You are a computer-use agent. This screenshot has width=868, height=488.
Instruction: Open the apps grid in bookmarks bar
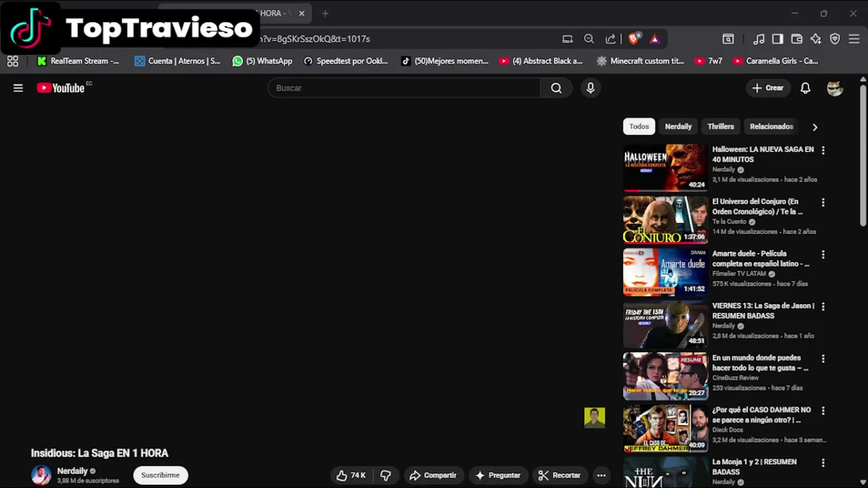coord(12,61)
